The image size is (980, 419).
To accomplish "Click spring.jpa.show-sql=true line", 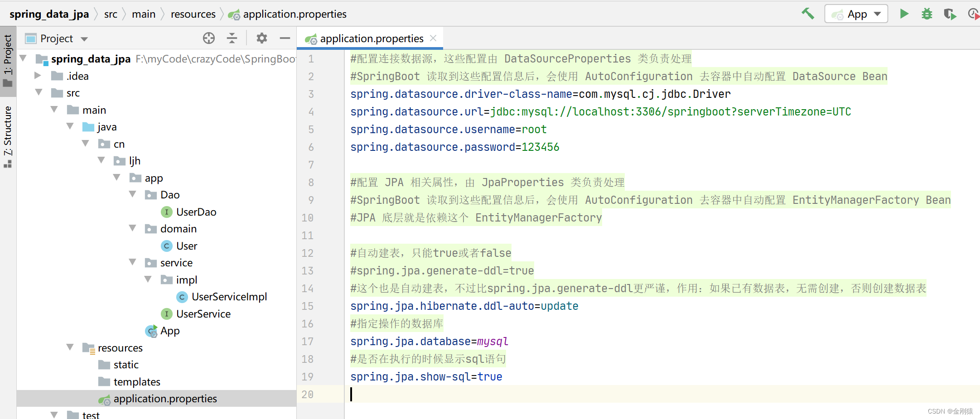I will [426, 377].
